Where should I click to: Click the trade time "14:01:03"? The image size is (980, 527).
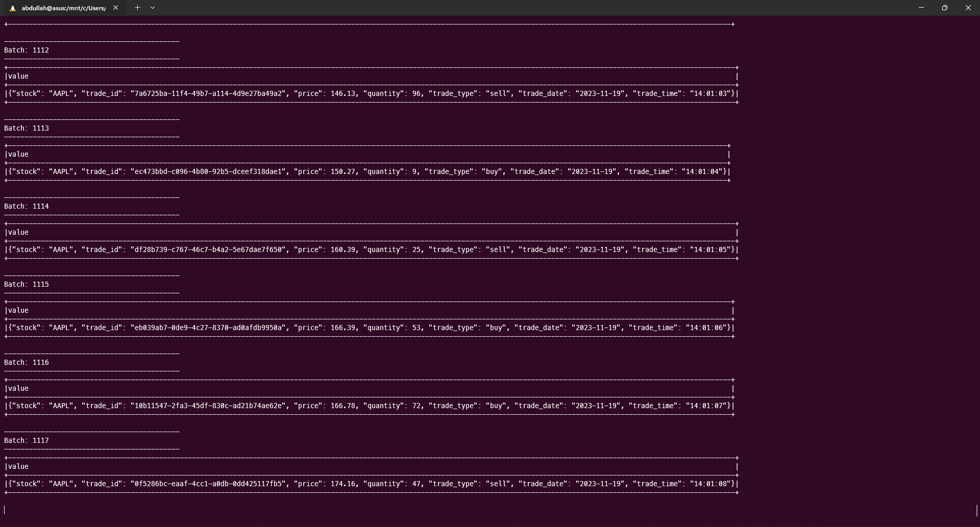[x=710, y=93]
